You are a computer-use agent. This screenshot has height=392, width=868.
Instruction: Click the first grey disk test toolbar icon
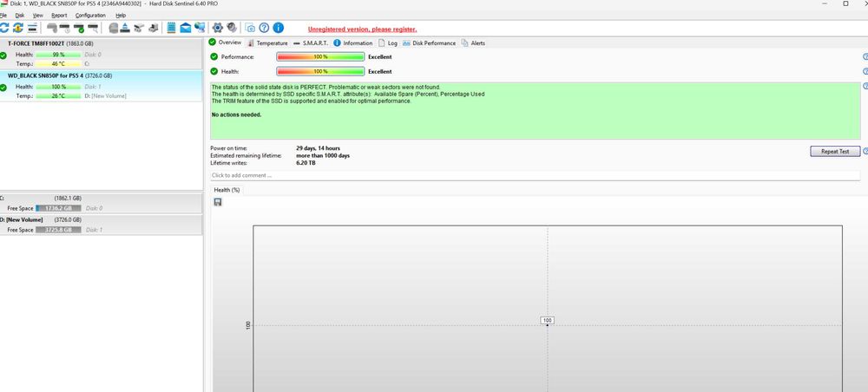[x=52, y=28]
